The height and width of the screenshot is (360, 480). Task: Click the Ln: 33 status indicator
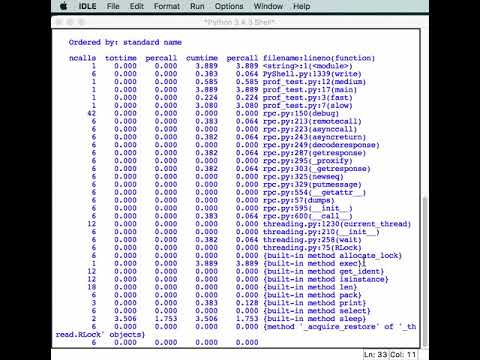click(376, 355)
